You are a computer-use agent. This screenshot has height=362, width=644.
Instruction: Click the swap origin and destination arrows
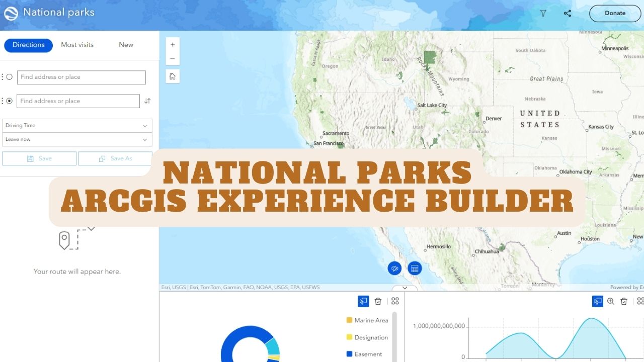pos(147,101)
